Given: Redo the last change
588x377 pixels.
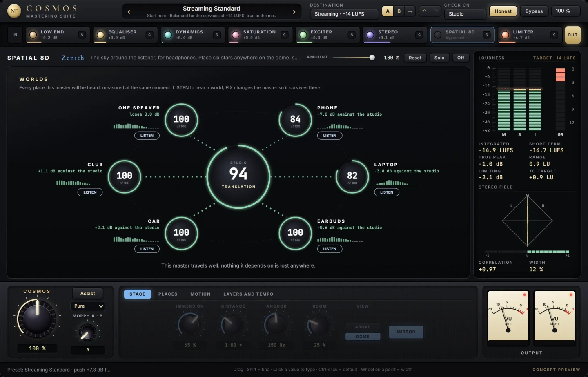Looking at the screenshot, I should point(437,11).
